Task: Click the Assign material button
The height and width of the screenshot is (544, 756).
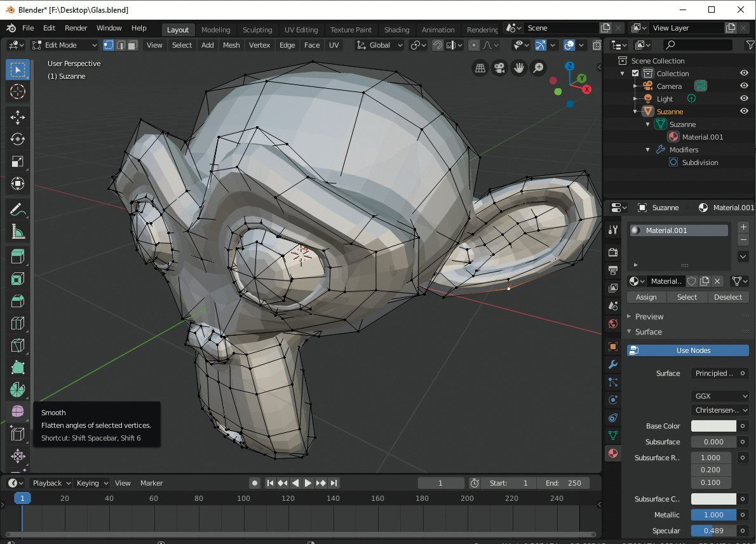Action: [x=646, y=297]
